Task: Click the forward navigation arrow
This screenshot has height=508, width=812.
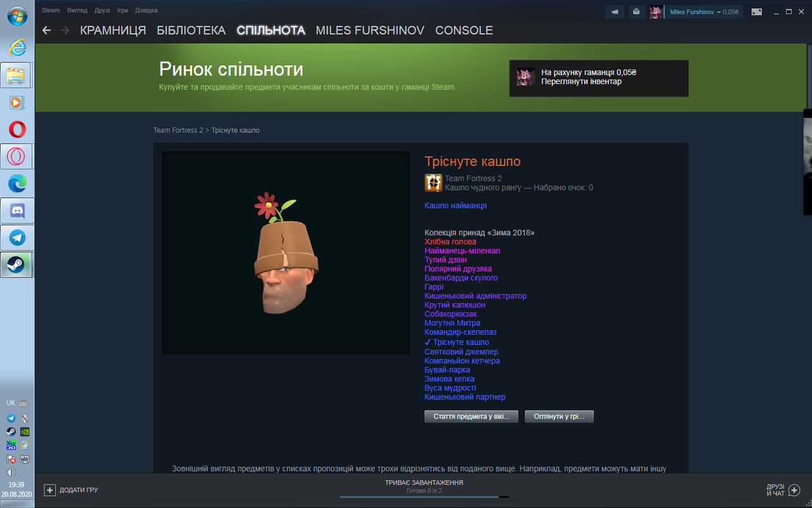Action: click(65, 30)
